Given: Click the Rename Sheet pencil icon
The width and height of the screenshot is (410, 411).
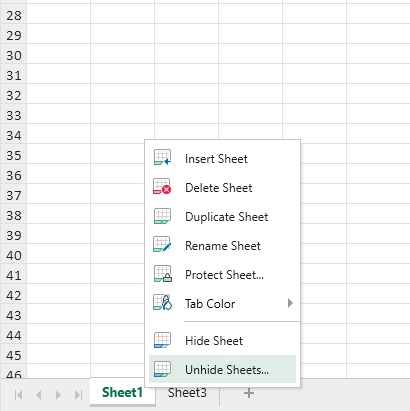Looking at the screenshot, I should point(162,245).
